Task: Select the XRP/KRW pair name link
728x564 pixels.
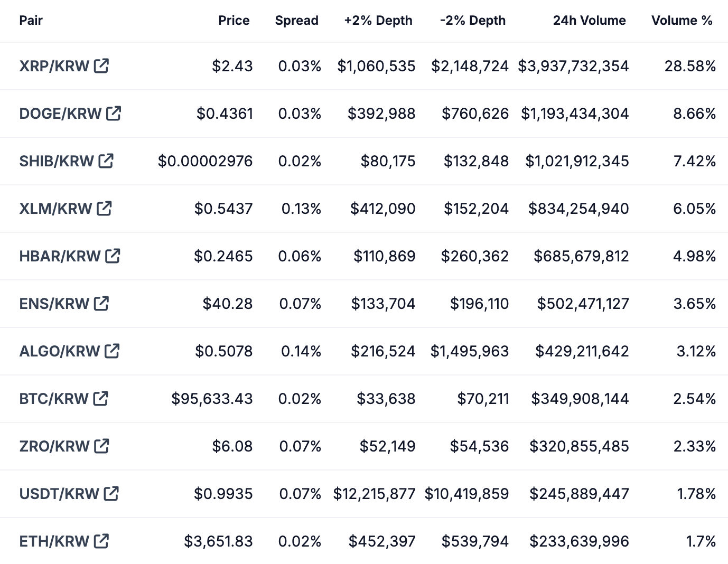Action: 53,65
